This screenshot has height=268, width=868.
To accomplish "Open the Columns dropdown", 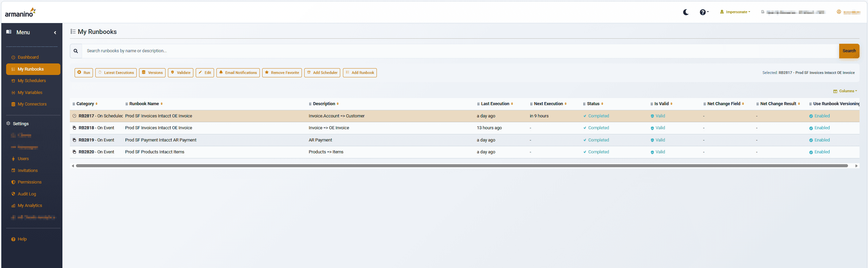I will (845, 91).
